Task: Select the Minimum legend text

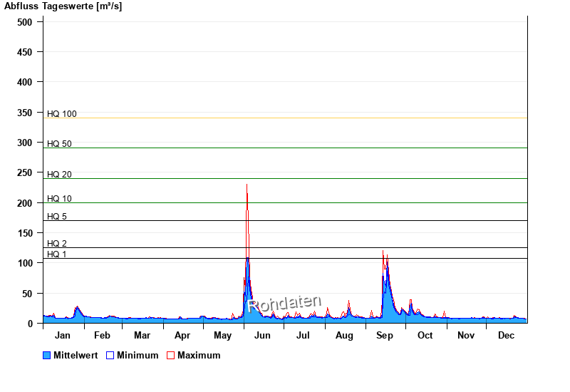Action: coord(138,355)
